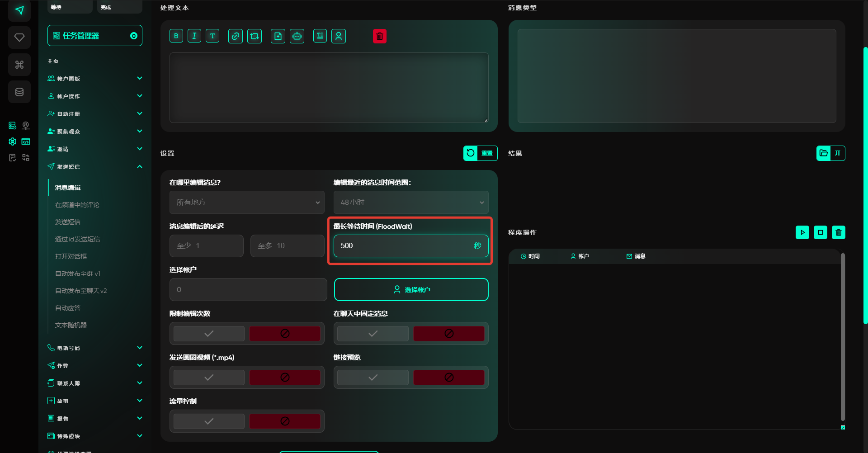Expand the 帐户面板 sidebar section
The height and width of the screenshot is (453, 868).
pyautogui.click(x=95, y=79)
